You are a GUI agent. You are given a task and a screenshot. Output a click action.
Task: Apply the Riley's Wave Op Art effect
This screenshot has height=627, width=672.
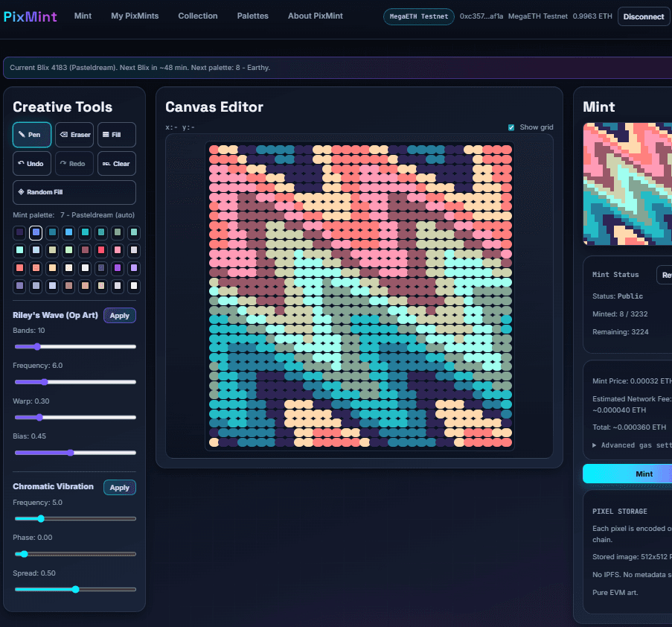[119, 315]
